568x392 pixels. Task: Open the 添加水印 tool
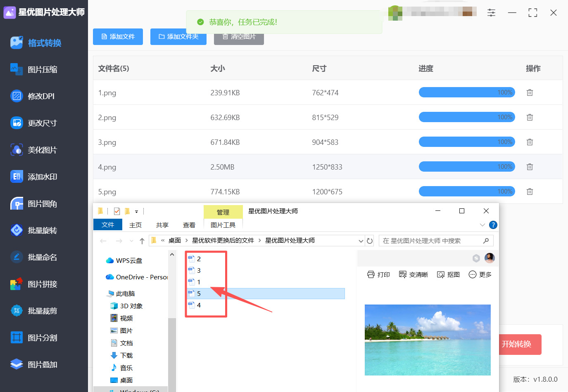pyautogui.click(x=34, y=177)
